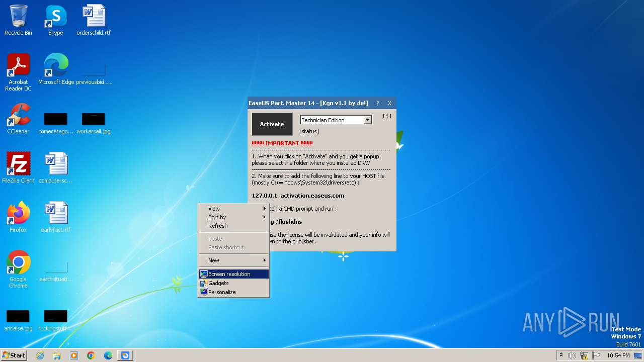
Task: Open Edge from the taskbar
Action: 108,355
